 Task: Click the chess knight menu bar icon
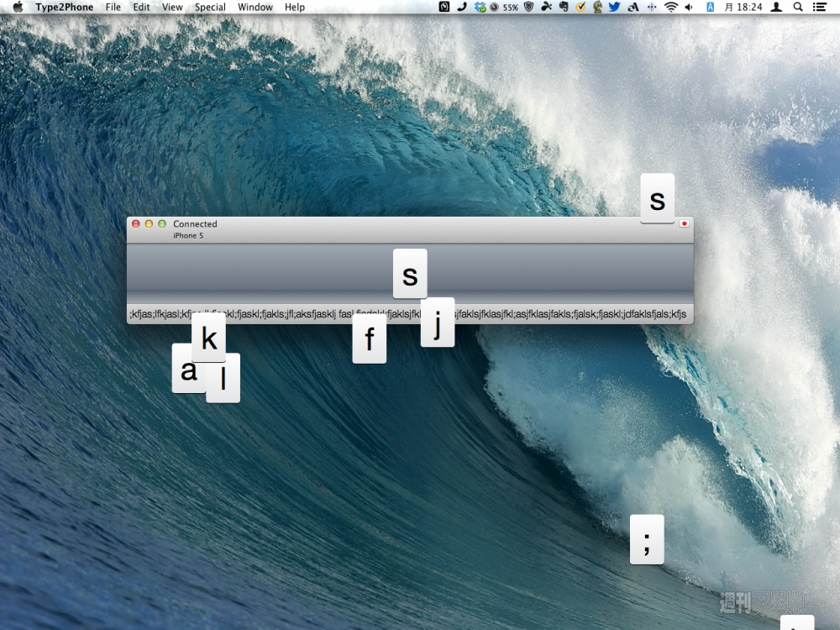[597, 7]
